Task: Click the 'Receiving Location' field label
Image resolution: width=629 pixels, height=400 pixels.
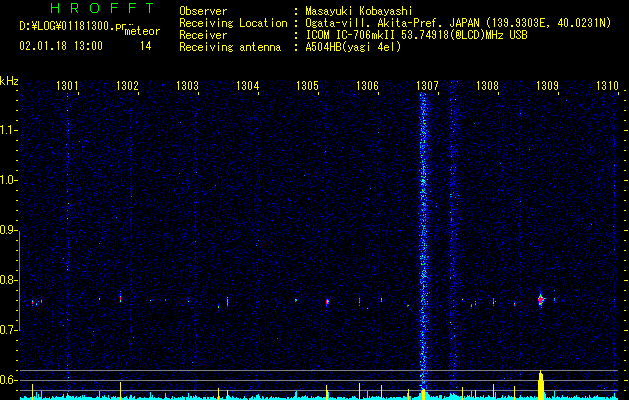Action: 233,23
